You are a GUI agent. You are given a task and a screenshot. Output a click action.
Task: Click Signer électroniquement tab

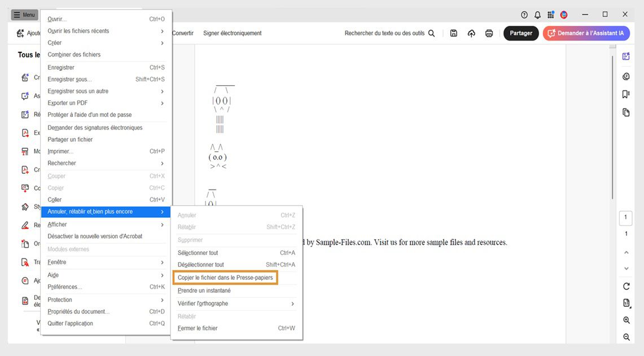(x=232, y=33)
